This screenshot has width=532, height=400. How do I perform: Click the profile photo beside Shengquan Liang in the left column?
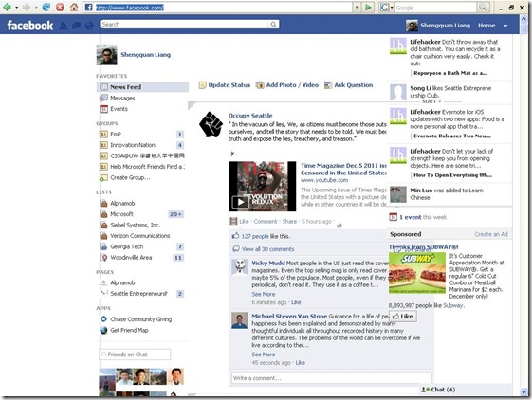coord(106,55)
